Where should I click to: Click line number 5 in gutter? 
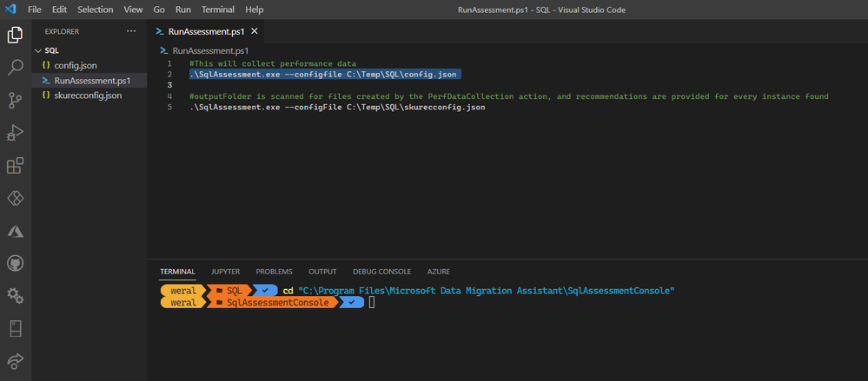(169, 108)
